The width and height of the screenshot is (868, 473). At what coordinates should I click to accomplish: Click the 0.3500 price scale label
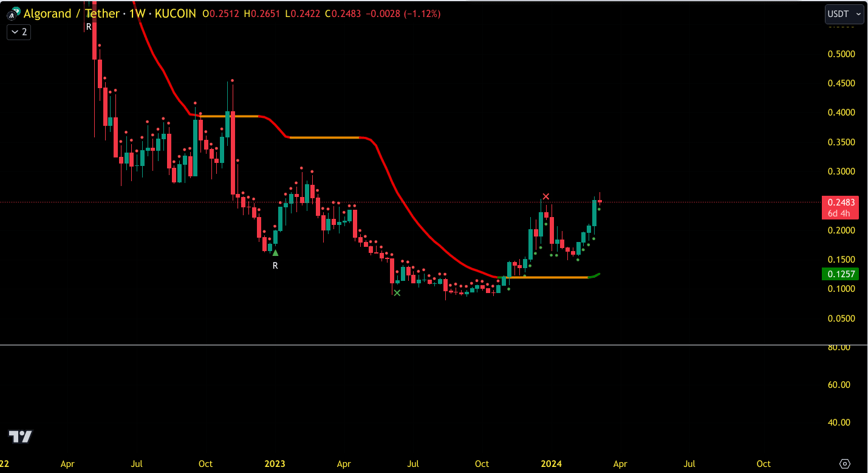tap(841, 142)
